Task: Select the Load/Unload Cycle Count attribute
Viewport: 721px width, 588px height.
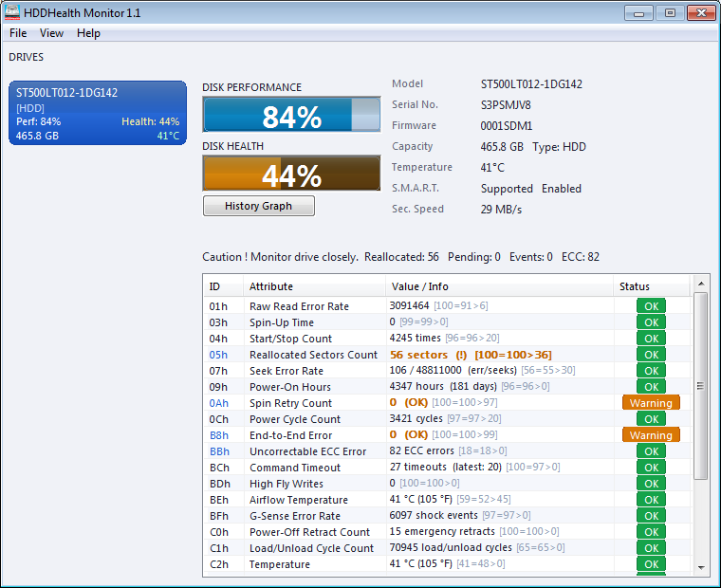Action: pos(311,547)
